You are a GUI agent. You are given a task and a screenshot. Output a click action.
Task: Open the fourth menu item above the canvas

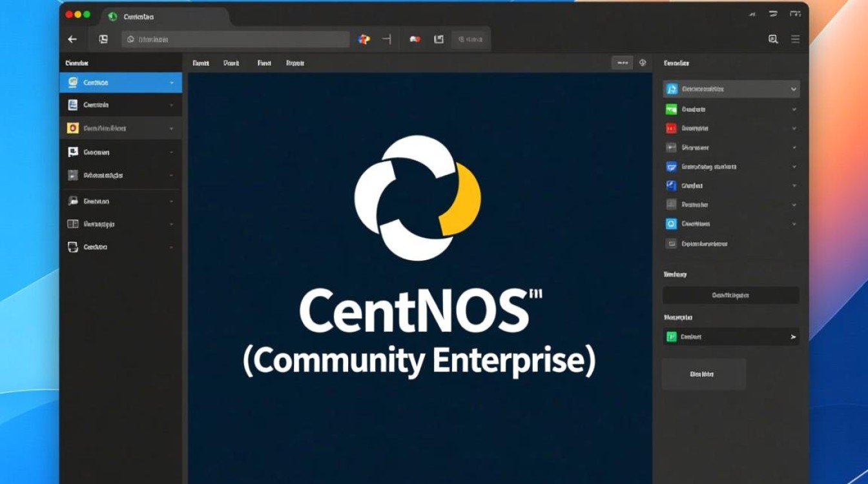point(294,63)
